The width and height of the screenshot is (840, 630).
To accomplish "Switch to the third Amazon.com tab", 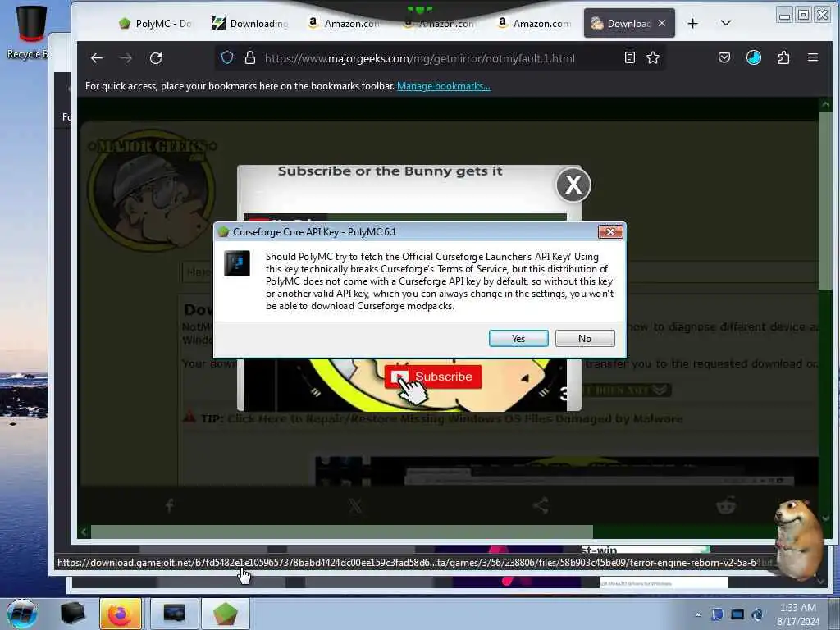I will [x=533, y=24].
